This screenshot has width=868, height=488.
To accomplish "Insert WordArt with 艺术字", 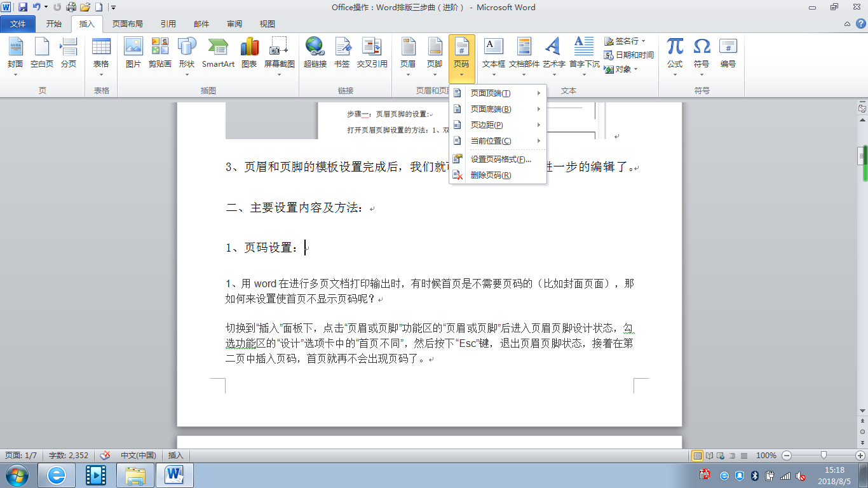I will (x=553, y=57).
